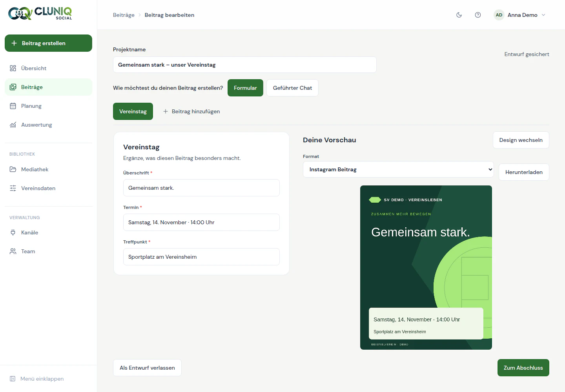Click the Beitrag erstellen button

click(48, 43)
